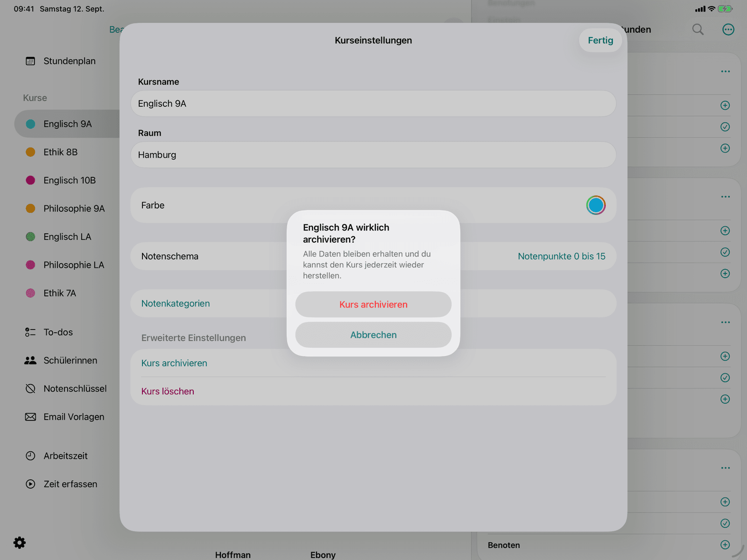This screenshot has width=747, height=560.
Task: Click the teal color dot beside Englisch 9A
Action: coord(30,124)
